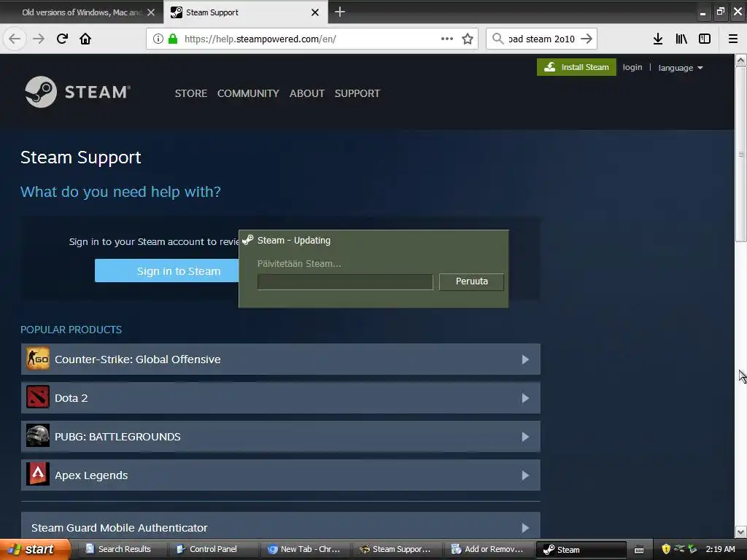Open the SUPPORT menu item
The width and height of the screenshot is (747, 560).
(x=357, y=93)
